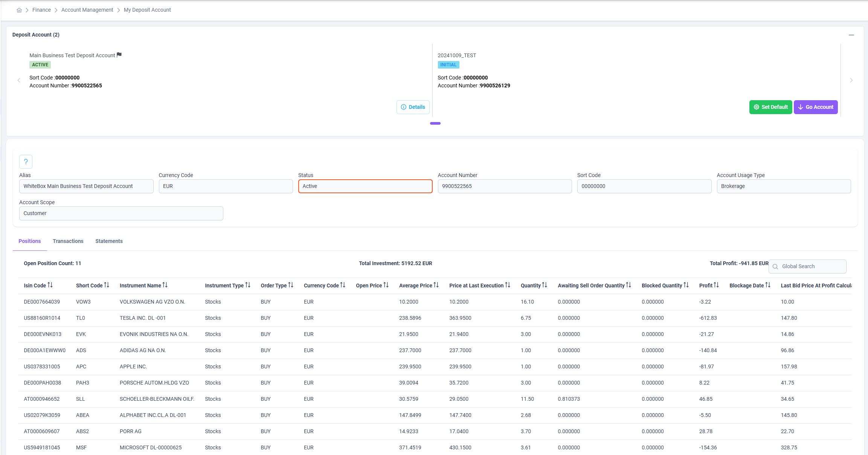Click the Go Account button

[816, 107]
